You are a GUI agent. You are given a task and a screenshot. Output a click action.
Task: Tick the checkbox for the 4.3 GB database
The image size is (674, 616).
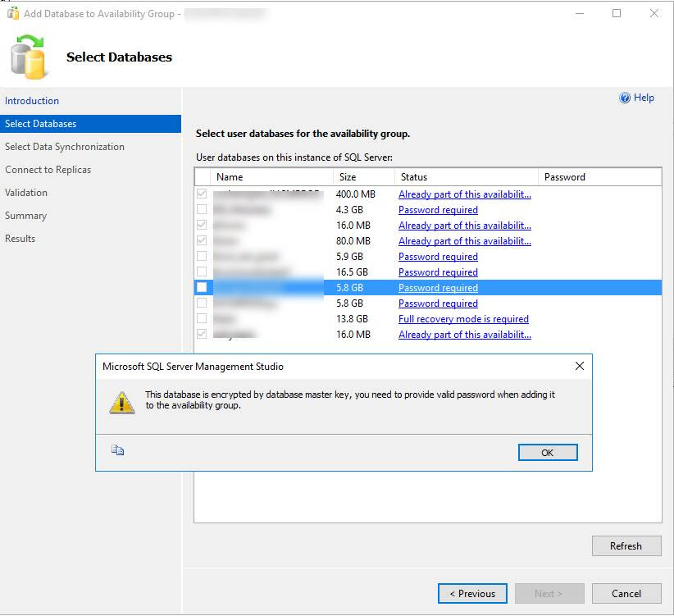(x=202, y=210)
